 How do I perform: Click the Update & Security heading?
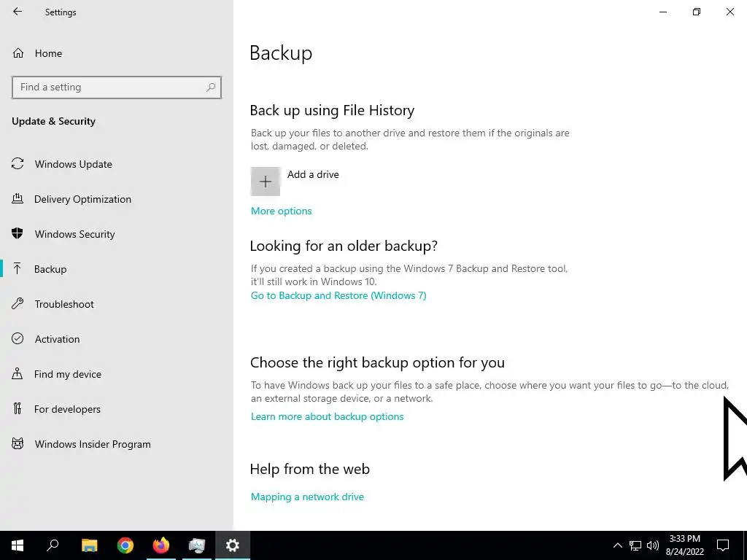coord(53,122)
